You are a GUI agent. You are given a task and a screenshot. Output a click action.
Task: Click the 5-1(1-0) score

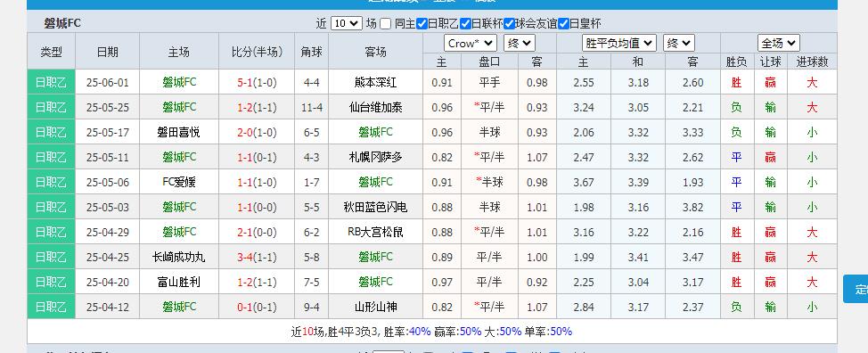(257, 82)
